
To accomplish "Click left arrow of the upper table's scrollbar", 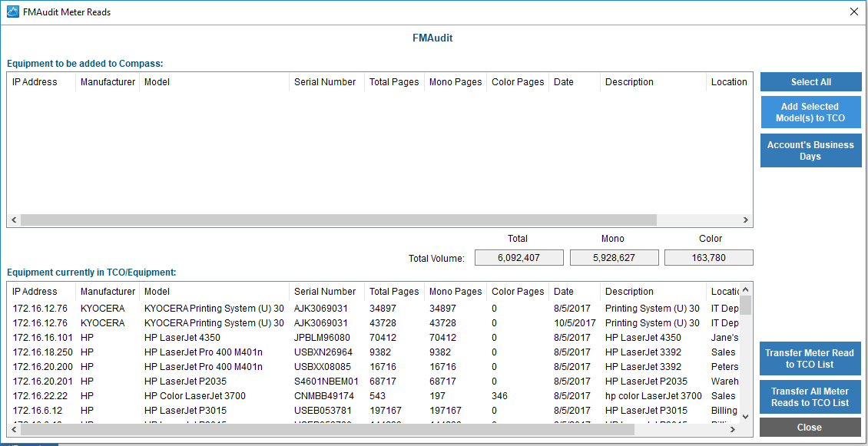I will click(x=14, y=220).
